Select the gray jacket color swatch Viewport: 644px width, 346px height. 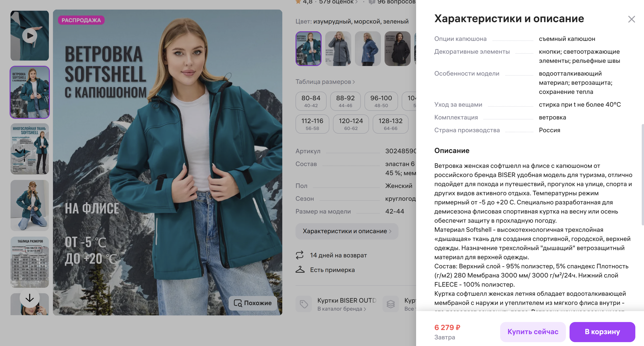coord(338,48)
